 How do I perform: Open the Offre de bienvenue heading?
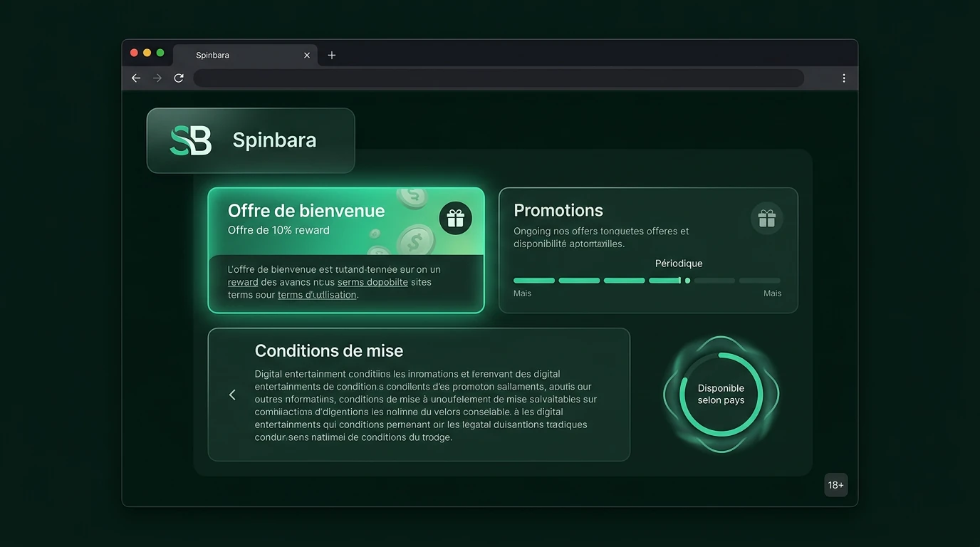(x=306, y=211)
